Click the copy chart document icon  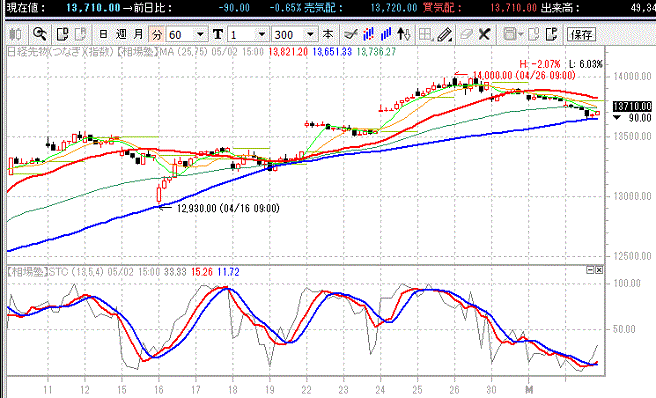[x=62, y=34]
